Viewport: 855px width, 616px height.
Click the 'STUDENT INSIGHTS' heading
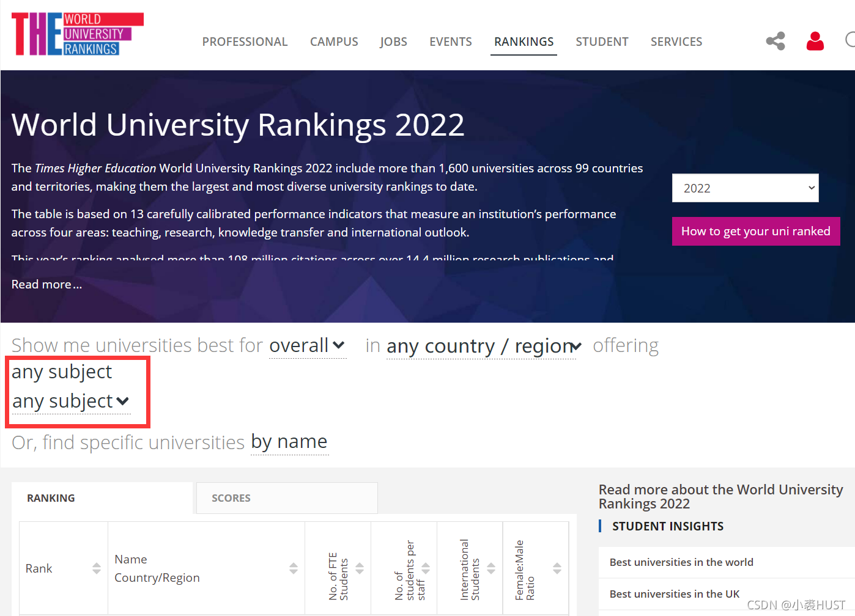[668, 526]
